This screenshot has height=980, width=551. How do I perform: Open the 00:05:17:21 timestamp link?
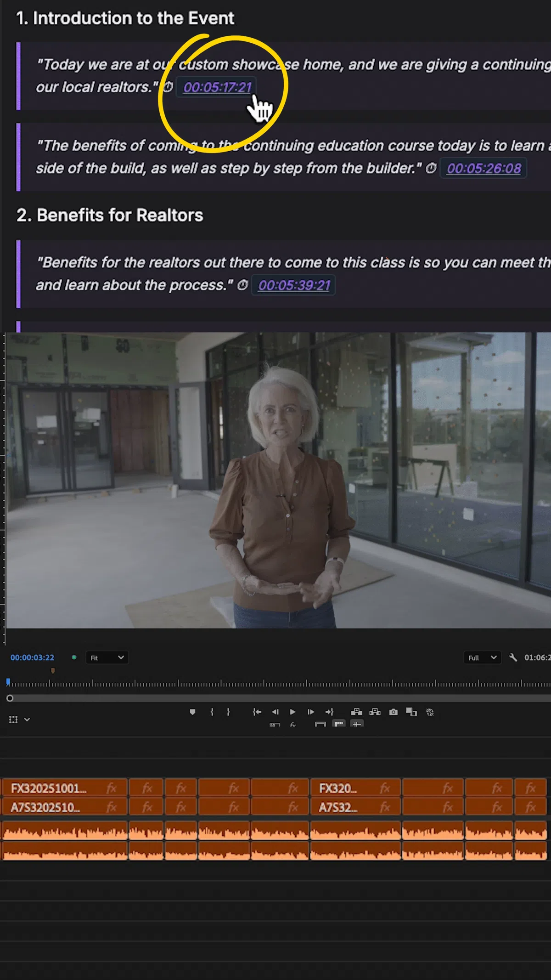[217, 87]
